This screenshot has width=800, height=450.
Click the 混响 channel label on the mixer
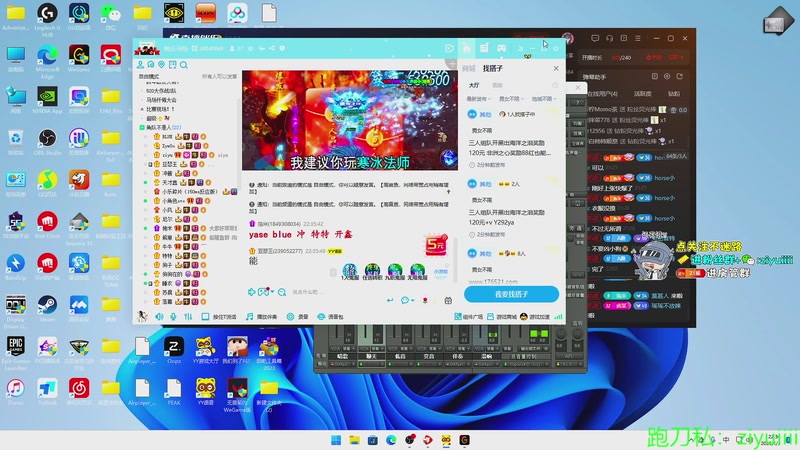pos(486,356)
